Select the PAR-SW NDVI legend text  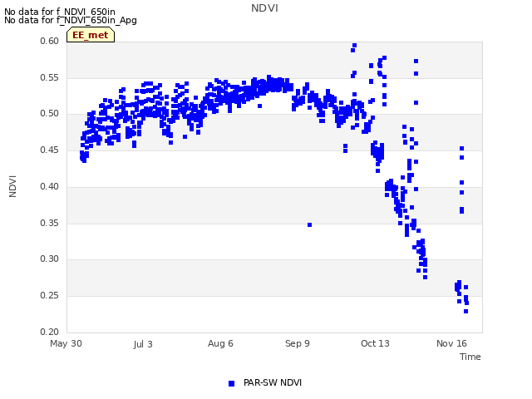(x=273, y=382)
